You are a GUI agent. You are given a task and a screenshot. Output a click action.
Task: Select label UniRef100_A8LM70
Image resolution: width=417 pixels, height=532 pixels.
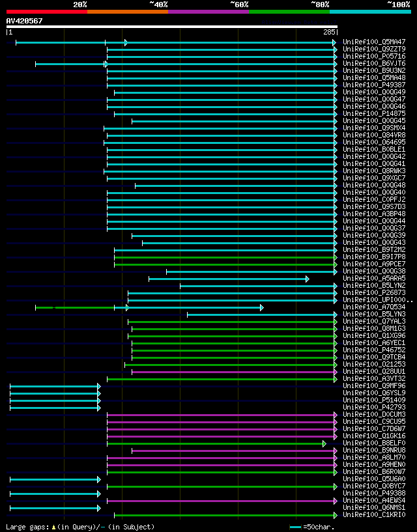pyautogui.click(x=374, y=457)
